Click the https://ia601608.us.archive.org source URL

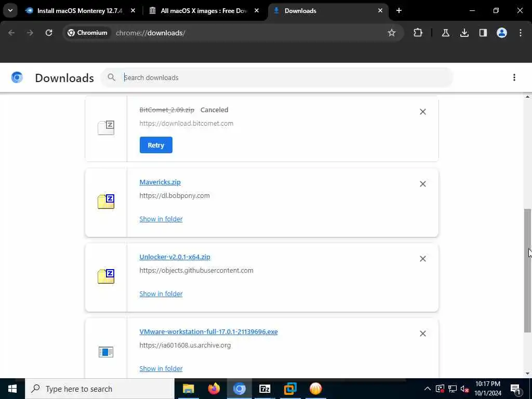tap(185, 345)
